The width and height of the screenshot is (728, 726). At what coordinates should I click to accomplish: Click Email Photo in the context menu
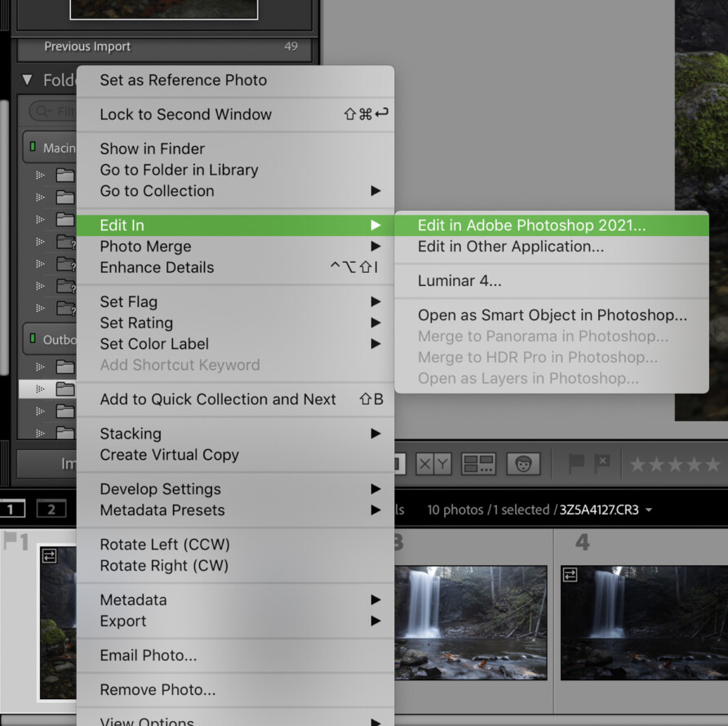pyautogui.click(x=142, y=655)
